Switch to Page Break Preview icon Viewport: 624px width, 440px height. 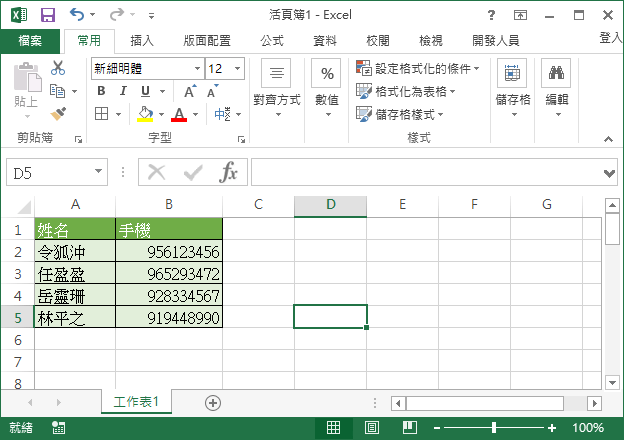(410, 428)
